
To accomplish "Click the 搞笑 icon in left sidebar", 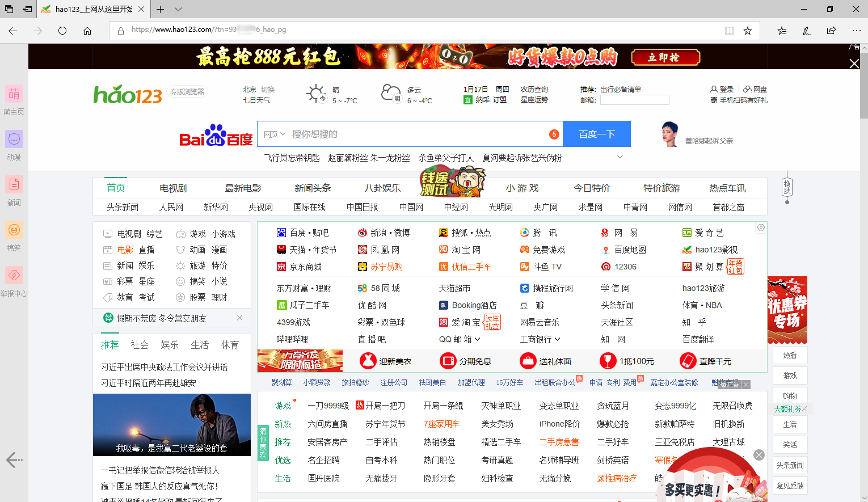I will click(14, 230).
